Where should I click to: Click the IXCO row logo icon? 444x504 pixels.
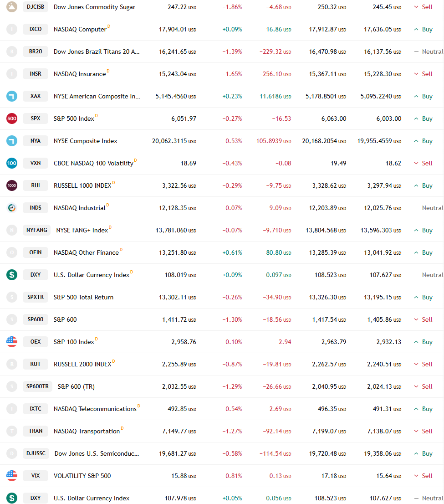coord(12,29)
